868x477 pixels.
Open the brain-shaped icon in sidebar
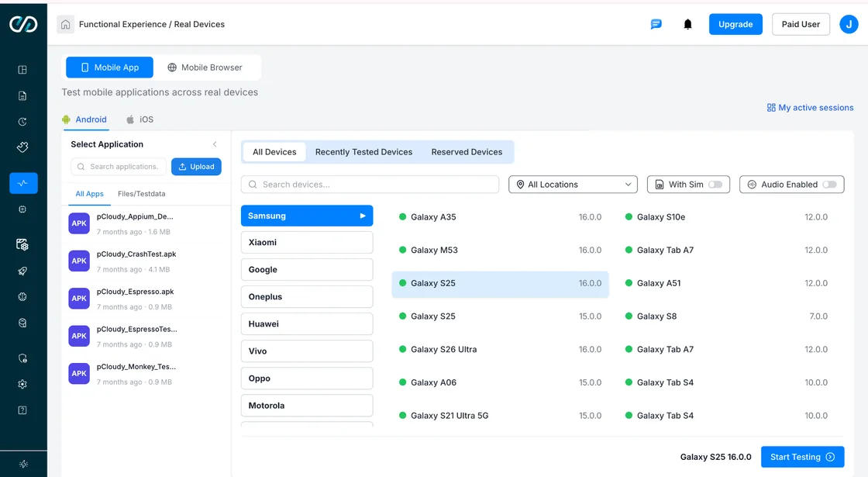22,297
